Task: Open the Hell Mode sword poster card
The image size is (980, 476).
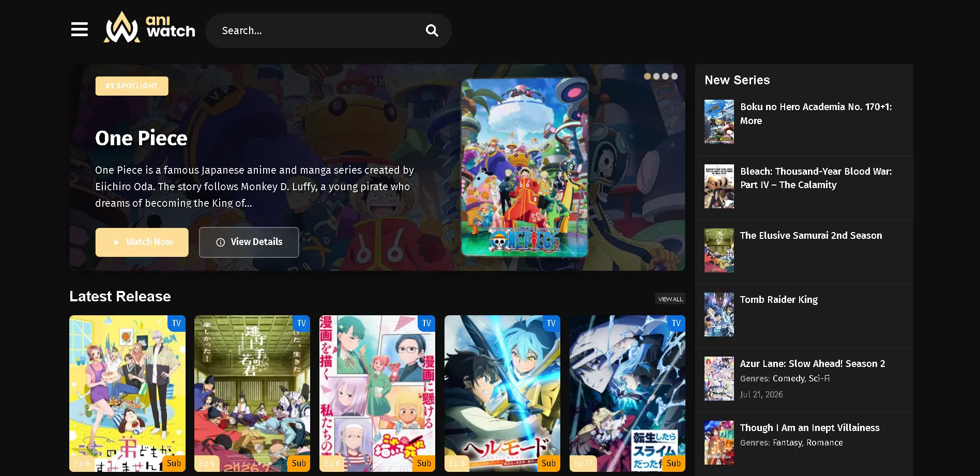Action: 502,393
